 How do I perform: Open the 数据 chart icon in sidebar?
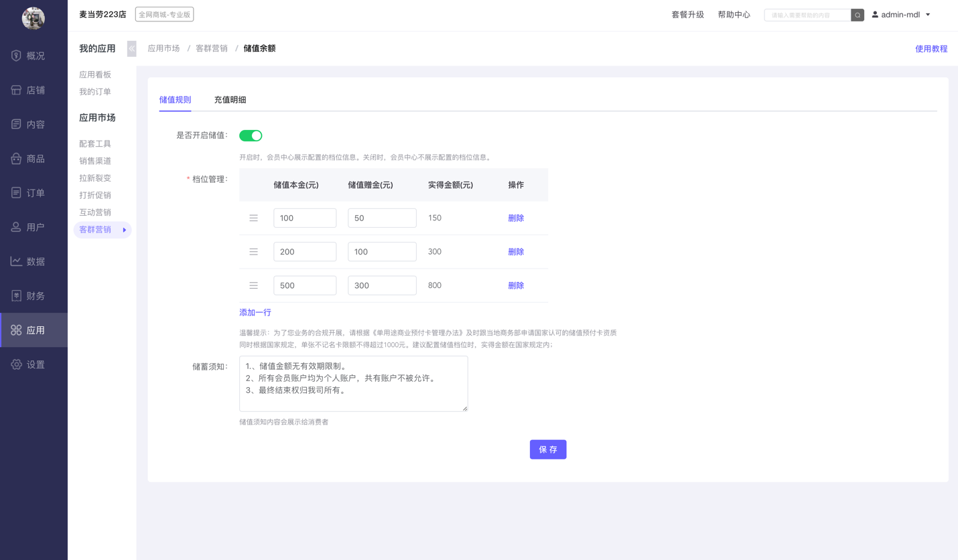[x=16, y=261]
